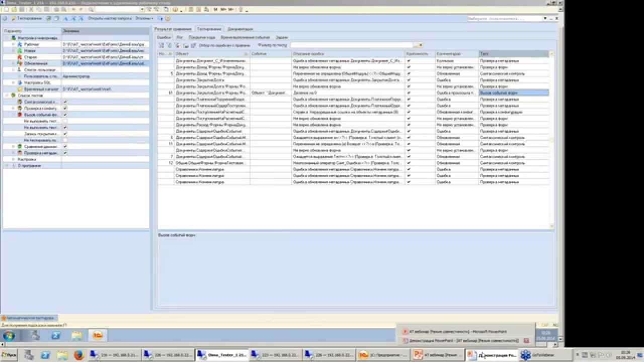The height and width of the screenshot is (362, 644).
Task: Toggle the Проверка метадан... test checkbox
Action: pos(65,152)
